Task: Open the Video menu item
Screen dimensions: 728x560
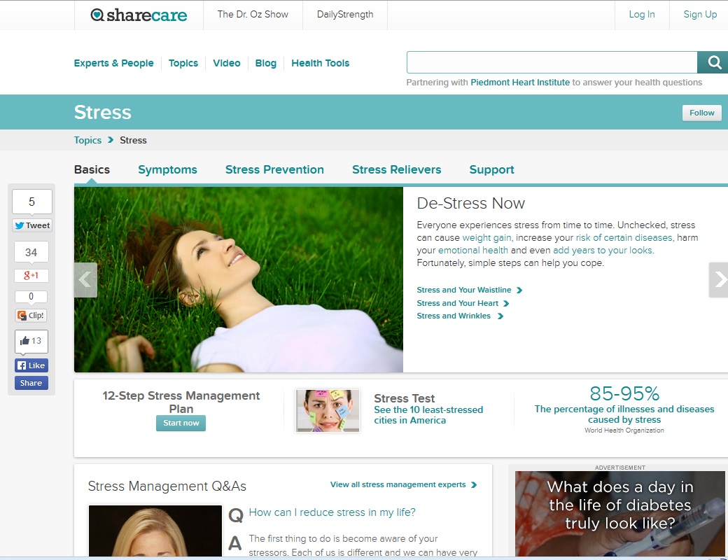Action: coord(227,63)
